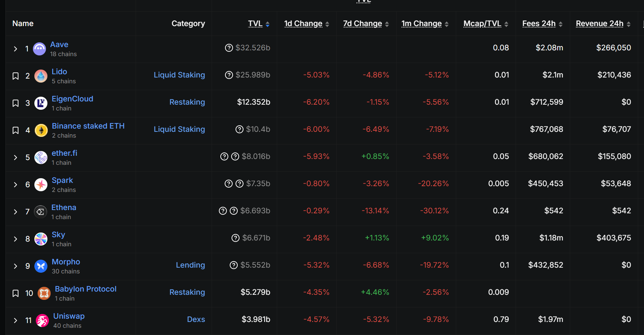Click the Ethena protocol logo
Viewport: 644px width, 335px height.
point(41,212)
